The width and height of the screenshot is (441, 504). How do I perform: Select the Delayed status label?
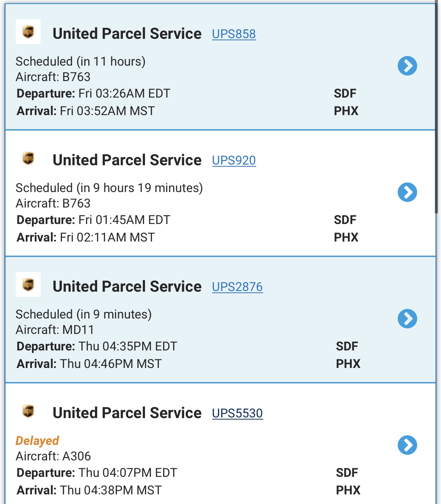pos(37,441)
